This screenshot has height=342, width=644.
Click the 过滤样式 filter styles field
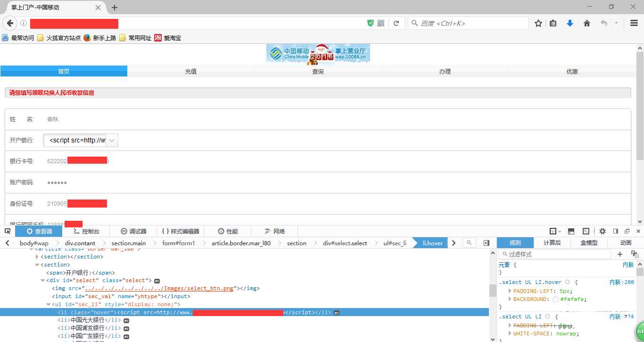[554, 254]
